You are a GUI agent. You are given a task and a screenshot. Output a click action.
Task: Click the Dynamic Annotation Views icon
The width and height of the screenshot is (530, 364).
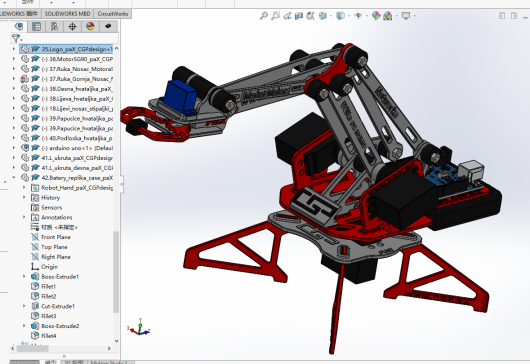point(310,16)
